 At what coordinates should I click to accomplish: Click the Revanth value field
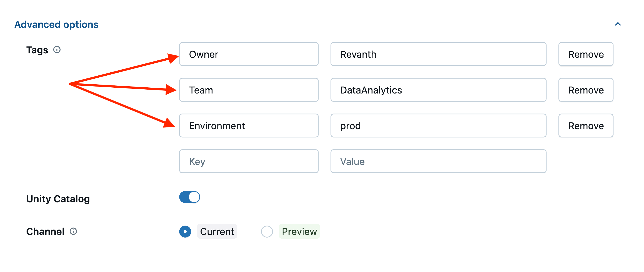pos(438,54)
